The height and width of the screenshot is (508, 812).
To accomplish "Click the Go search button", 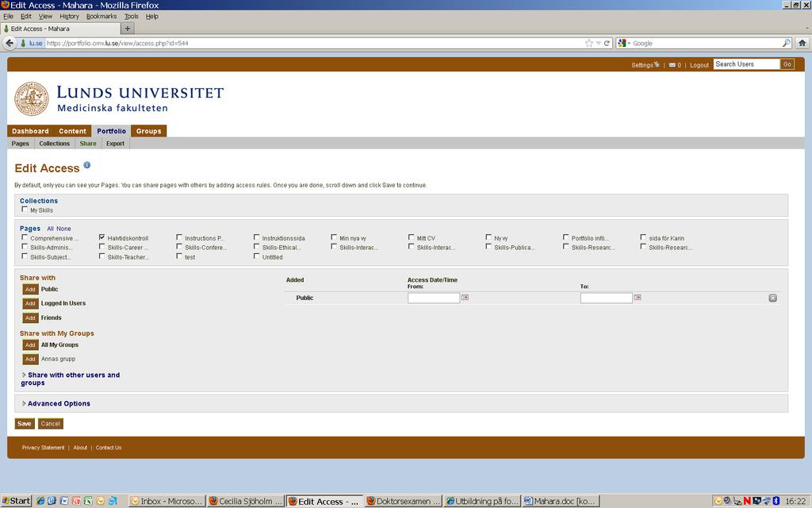I will pyautogui.click(x=787, y=64).
